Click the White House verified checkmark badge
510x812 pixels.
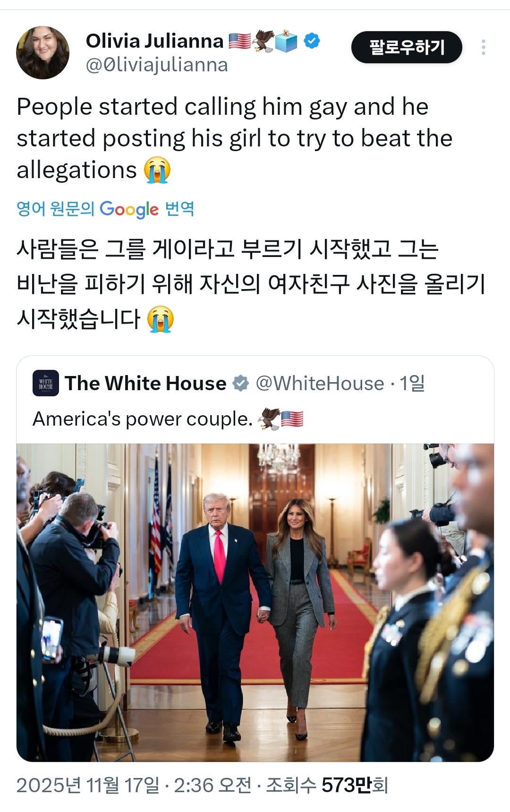[x=241, y=383]
